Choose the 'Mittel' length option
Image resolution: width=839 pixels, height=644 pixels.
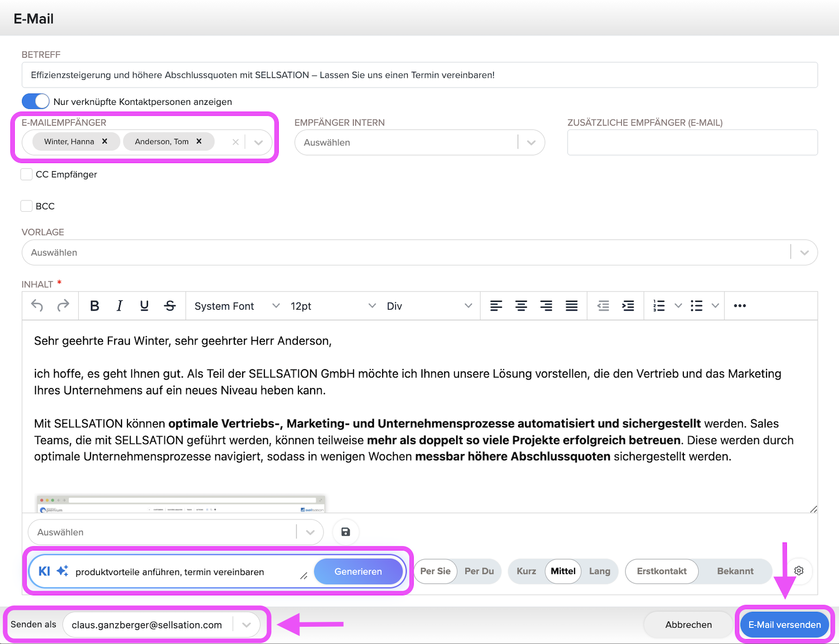point(563,571)
